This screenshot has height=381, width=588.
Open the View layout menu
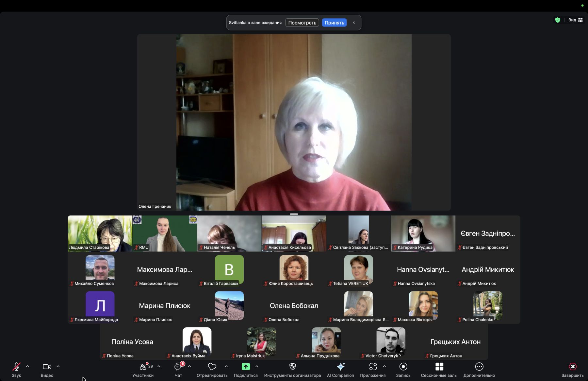click(x=576, y=20)
